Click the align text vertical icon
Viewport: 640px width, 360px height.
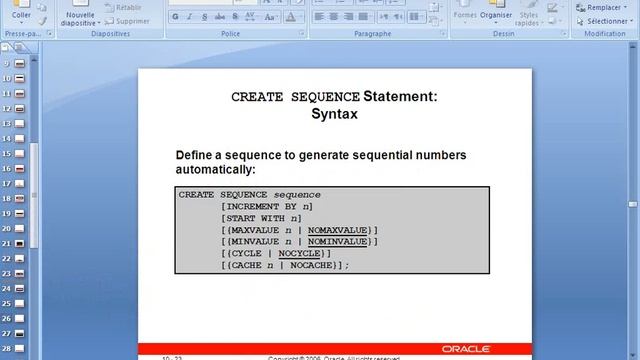pyautogui.click(x=435, y=7)
